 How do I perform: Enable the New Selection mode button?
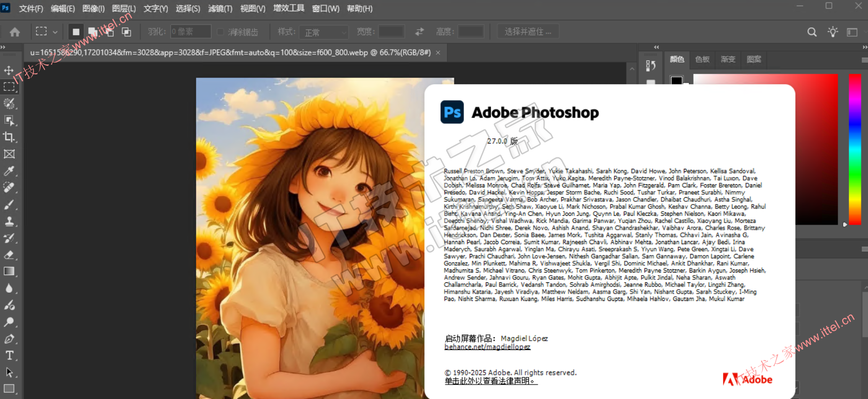pos(76,32)
